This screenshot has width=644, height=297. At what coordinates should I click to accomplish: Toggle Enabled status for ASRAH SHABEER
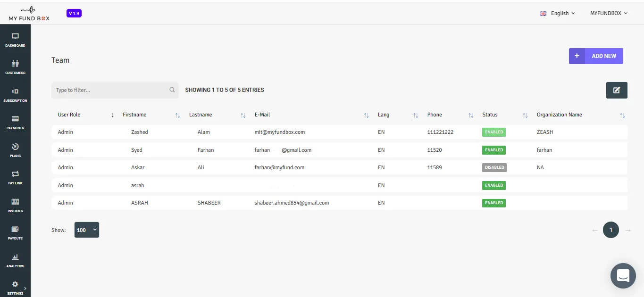pyautogui.click(x=494, y=203)
